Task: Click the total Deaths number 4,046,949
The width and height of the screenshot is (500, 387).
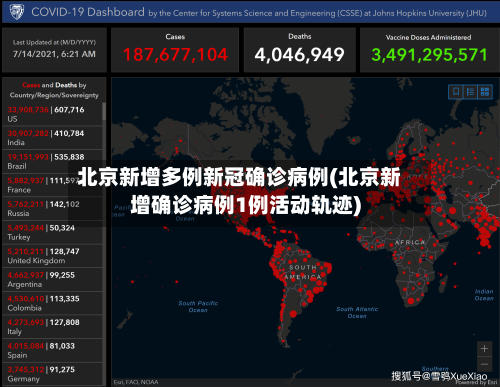Action: point(299,55)
